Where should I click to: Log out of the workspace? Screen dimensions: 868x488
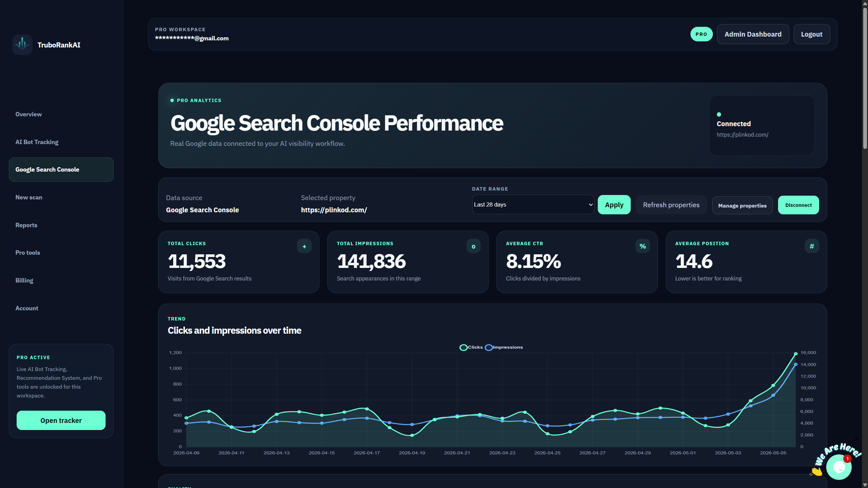point(812,34)
